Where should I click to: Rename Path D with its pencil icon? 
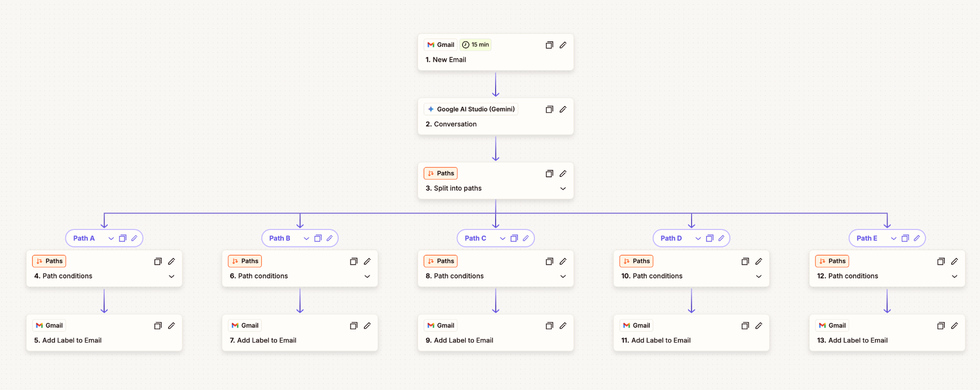721,238
